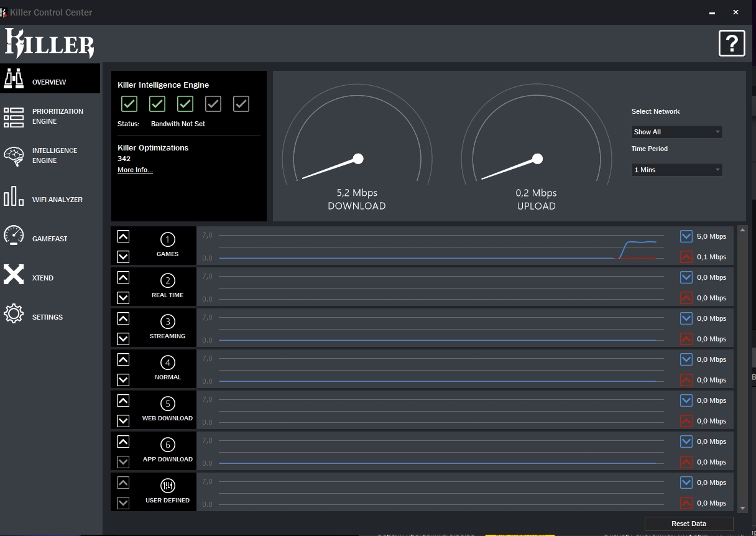Click the Settings gear icon
This screenshot has width=756, height=536.
(14, 314)
